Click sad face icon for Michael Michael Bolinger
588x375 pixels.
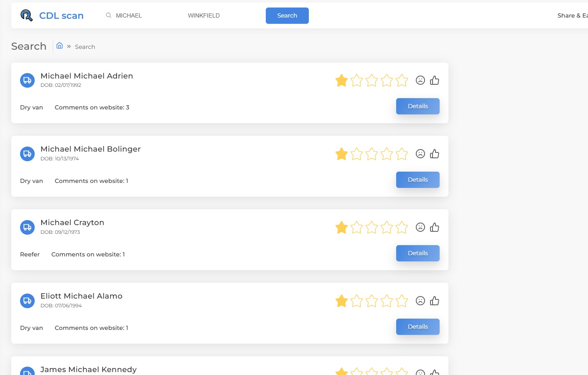[x=420, y=154]
